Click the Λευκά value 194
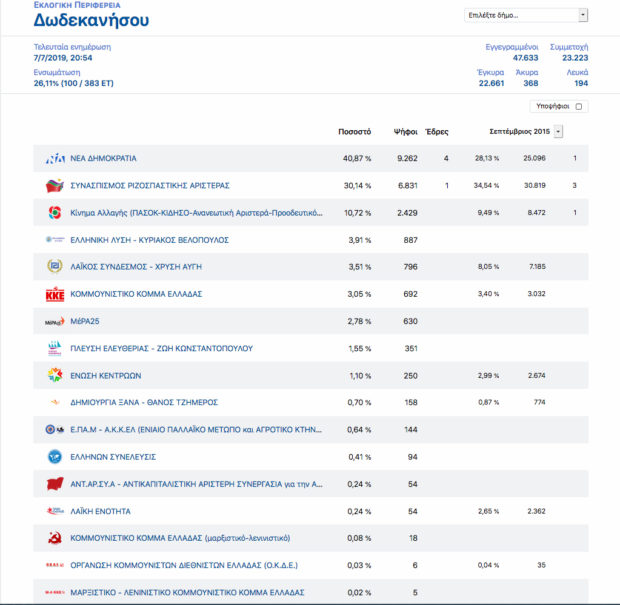The height and width of the screenshot is (605, 620). (x=581, y=83)
